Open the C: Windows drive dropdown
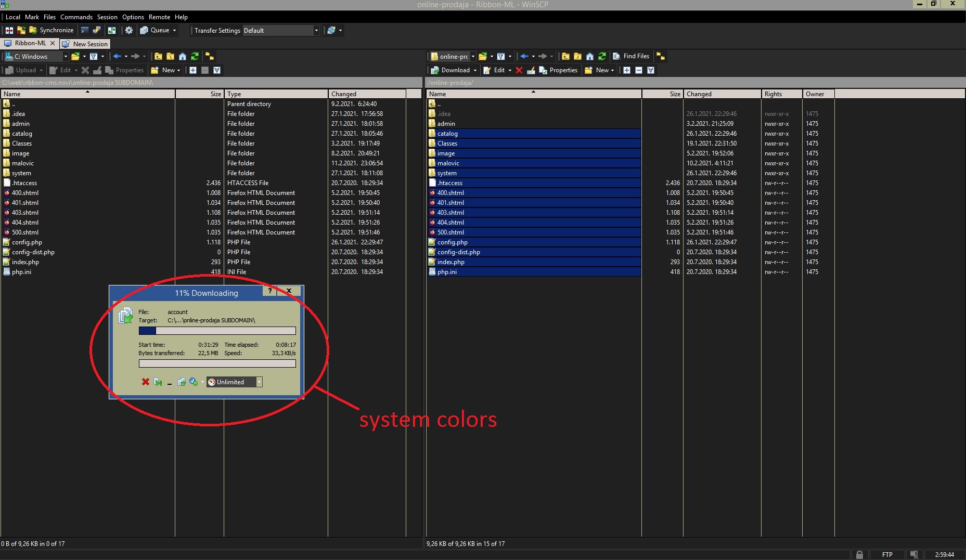Viewport: 966px width, 560px height. click(66, 57)
